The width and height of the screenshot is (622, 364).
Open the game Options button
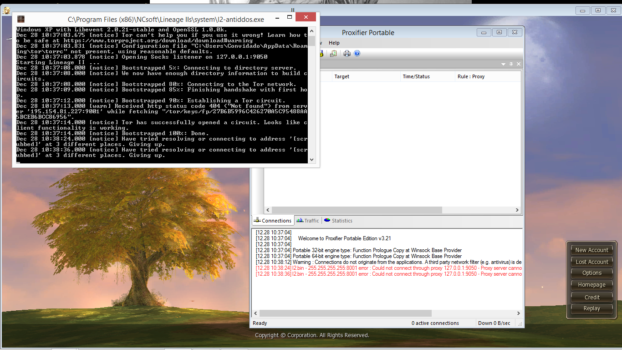pos(591,273)
